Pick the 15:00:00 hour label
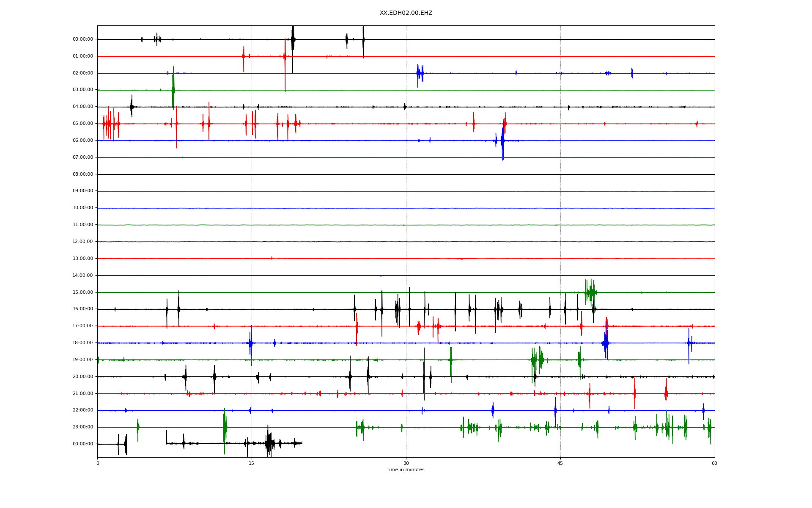812x508 pixels. tap(83, 292)
